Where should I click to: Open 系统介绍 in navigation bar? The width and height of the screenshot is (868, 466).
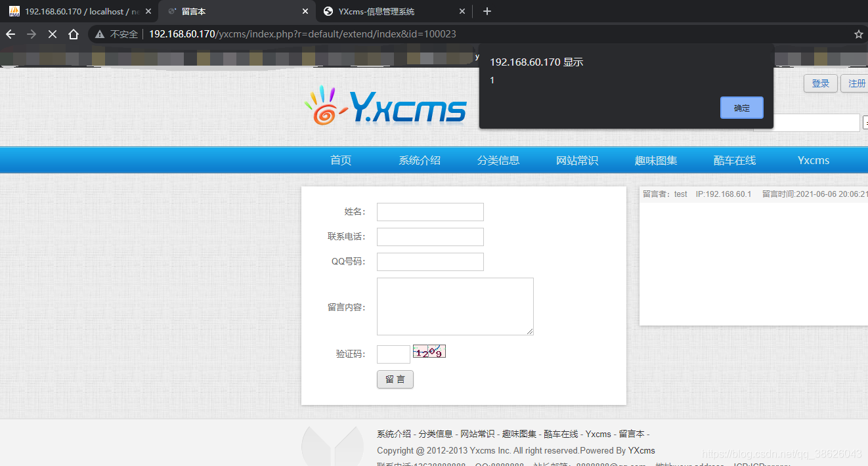(420, 160)
